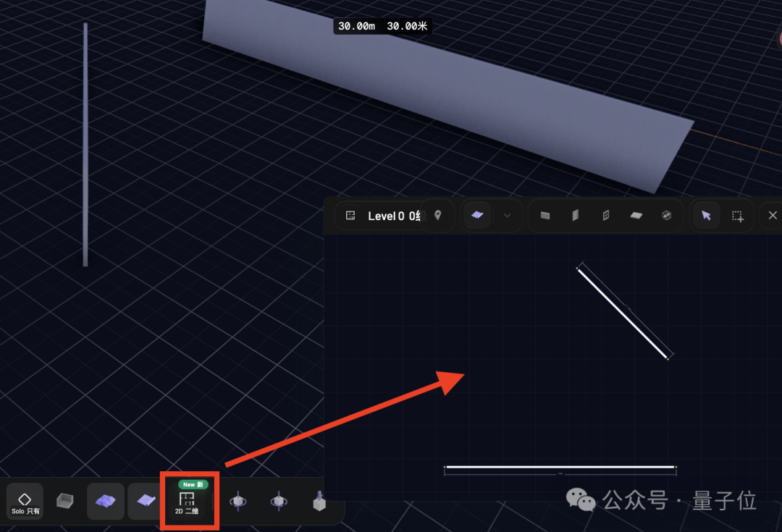Select the flat roof panel tool
This screenshot has height=532, width=782.
point(636,216)
